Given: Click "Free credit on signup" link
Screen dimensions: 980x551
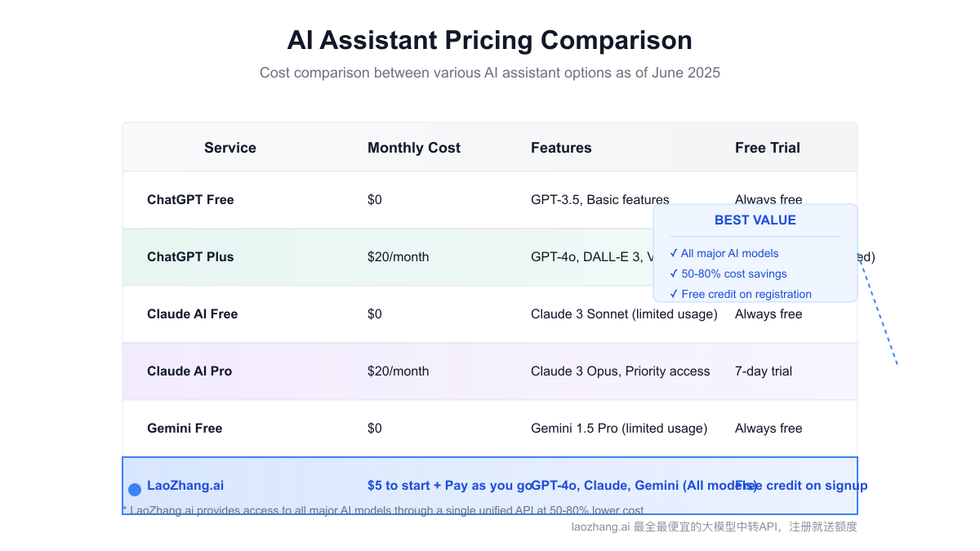Looking at the screenshot, I should click(x=801, y=485).
